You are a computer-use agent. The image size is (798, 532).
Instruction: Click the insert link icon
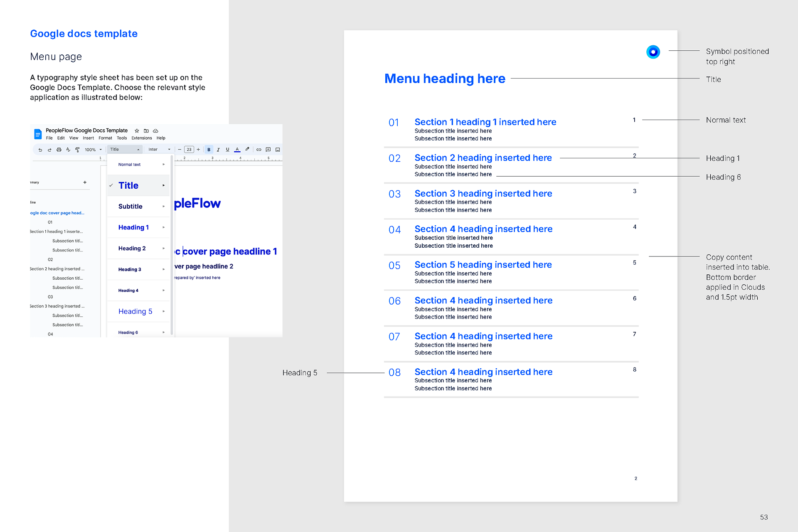coord(259,150)
